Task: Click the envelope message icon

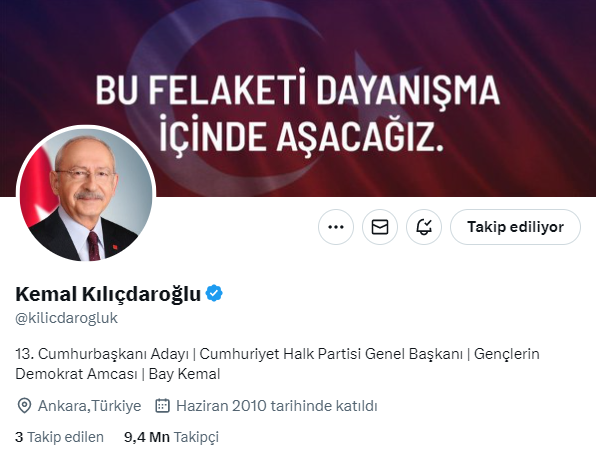Action: click(x=380, y=227)
